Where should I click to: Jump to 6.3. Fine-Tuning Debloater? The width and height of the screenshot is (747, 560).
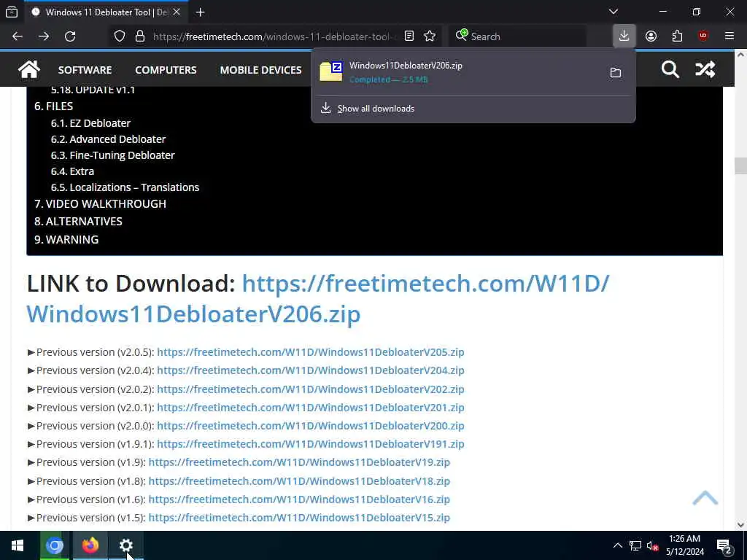[112, 155]
